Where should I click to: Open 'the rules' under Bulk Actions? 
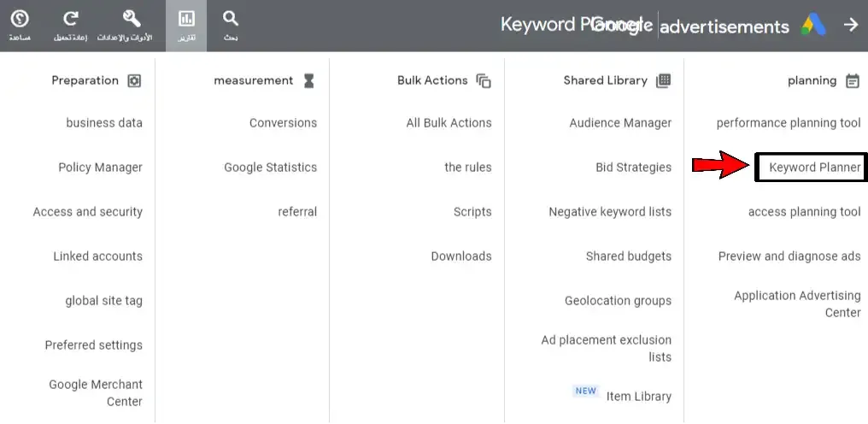[x=468, y=168]
